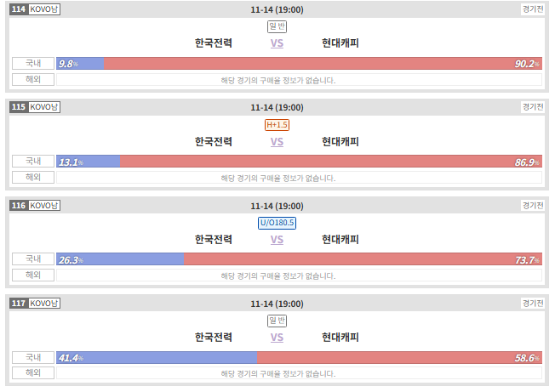Click the 116 KOVO남 league tag
Viewport: 555px width, 392px height.
click(35, 206)
